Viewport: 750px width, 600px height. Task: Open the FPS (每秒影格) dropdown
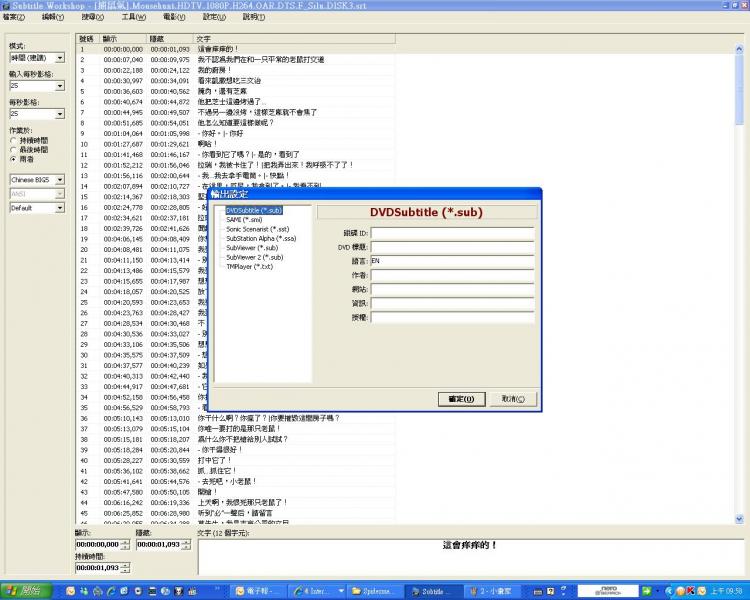[60, 114]
